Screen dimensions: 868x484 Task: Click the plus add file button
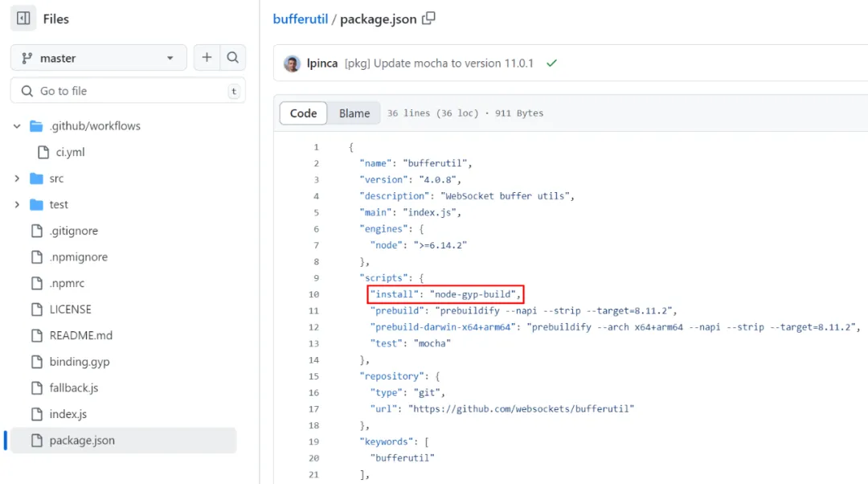tap(207, 58)
